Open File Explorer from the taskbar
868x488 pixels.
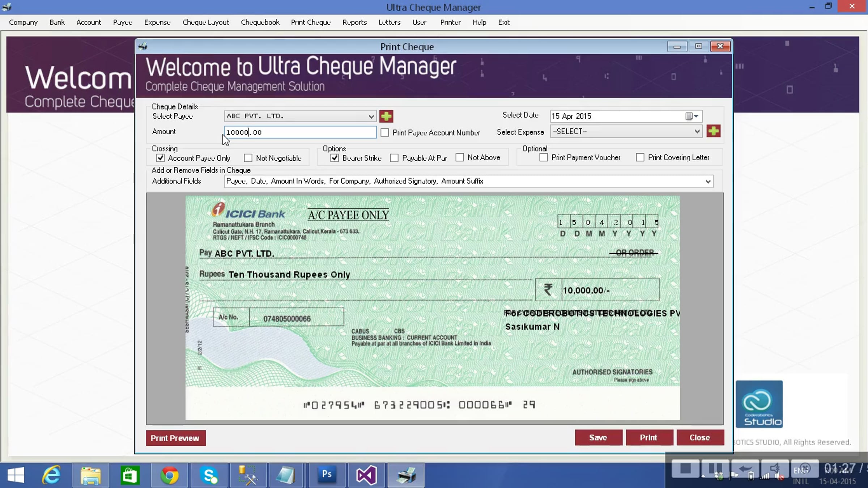tap(90, 475)
